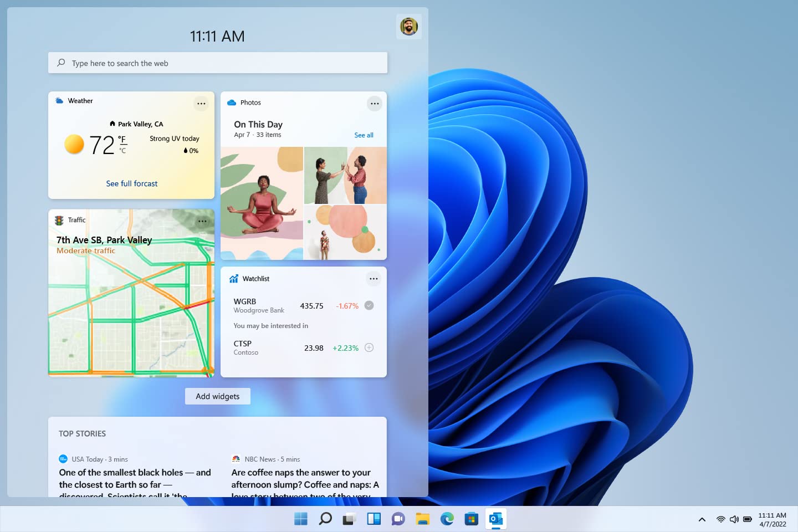Viewport: 798px width, 532px height.
Task: Remove WGRB Woodgrove Bank from the watchlist
Action: pyautogui.click(x=369, y=305)
